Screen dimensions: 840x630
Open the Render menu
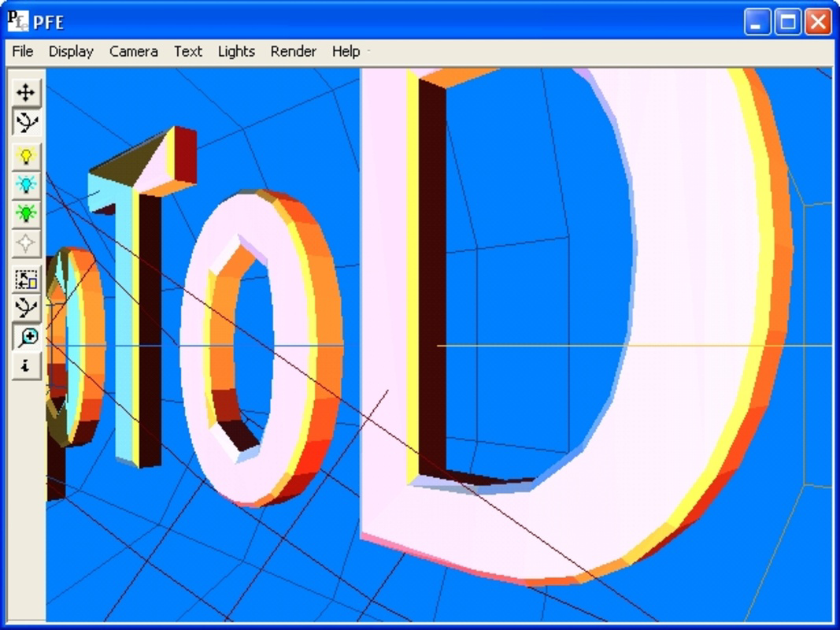coord(292,51)
